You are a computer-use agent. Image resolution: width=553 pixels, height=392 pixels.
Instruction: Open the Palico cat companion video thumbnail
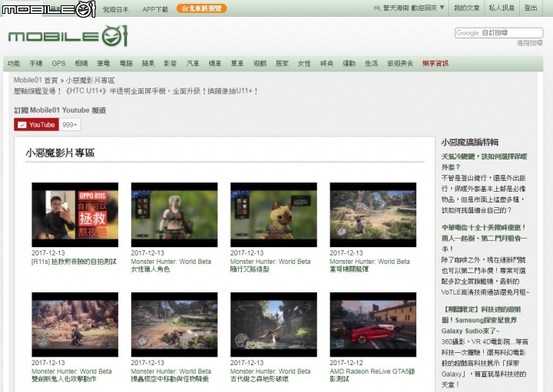(273, 215)
